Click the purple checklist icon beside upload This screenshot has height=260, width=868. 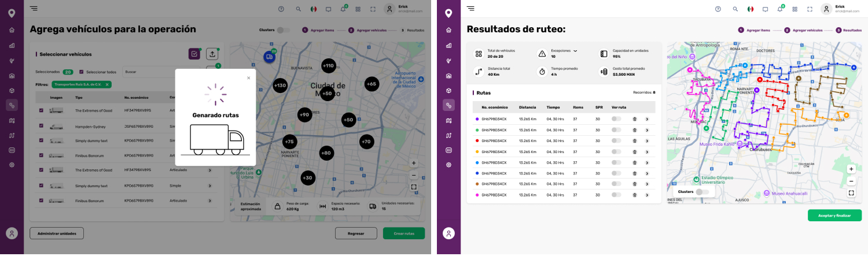pos(194,54)
